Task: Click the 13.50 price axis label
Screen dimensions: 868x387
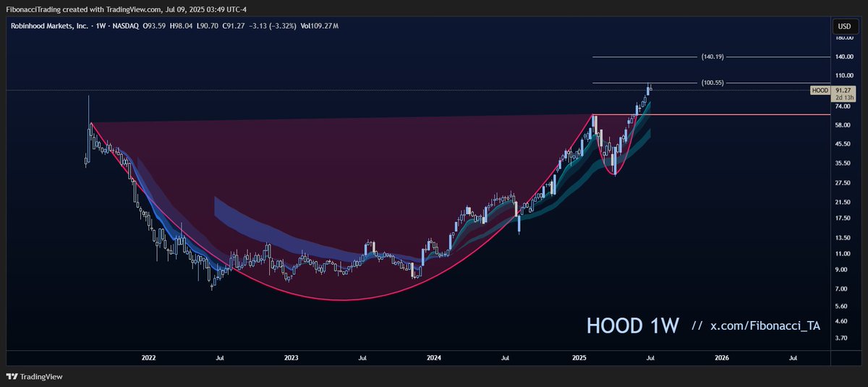Action: click(x=843, y=237)
